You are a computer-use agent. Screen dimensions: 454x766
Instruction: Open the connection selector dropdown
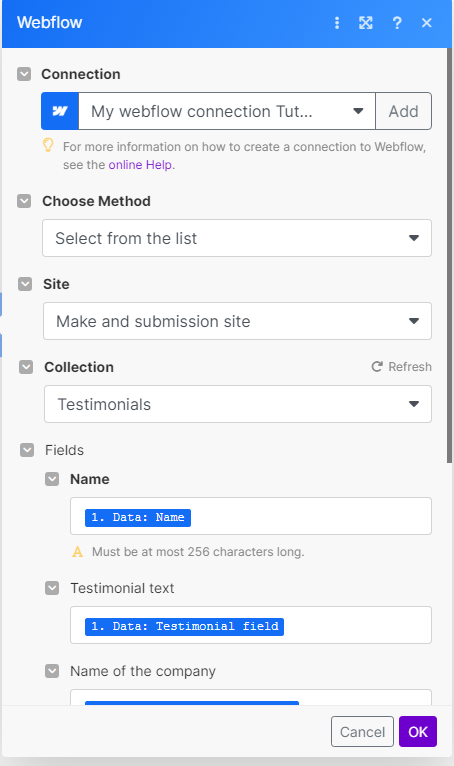coord(227,111)
